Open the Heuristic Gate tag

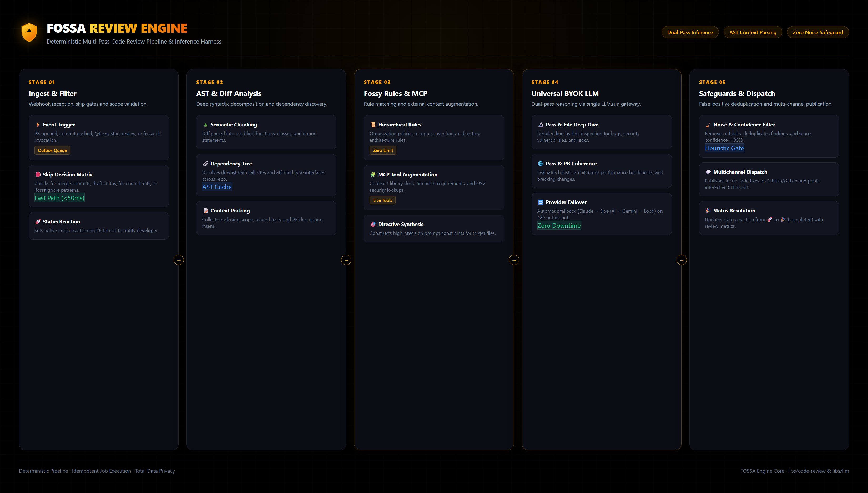(x=724, y=148)
